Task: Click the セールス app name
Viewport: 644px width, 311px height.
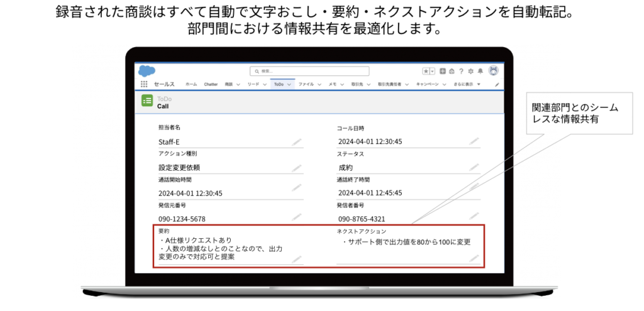Action: pos(164,84)
